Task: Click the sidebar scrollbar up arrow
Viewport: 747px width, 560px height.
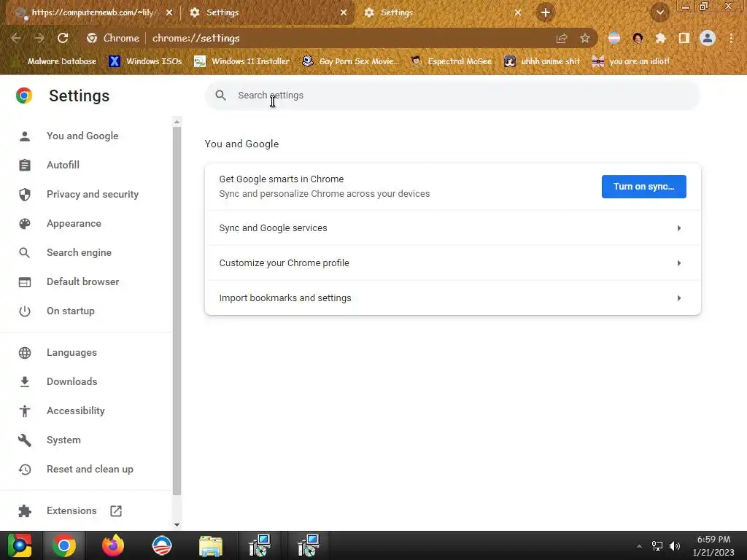Action: (x=177, y=122)
